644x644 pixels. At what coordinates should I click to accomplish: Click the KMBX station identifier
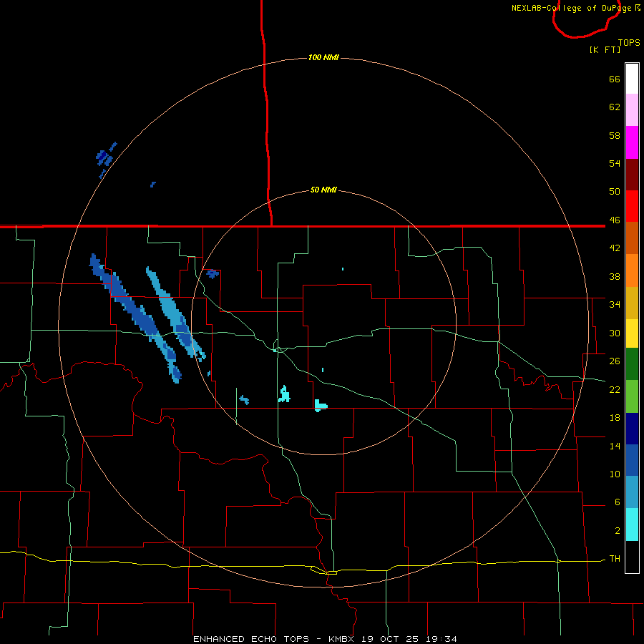(341, 639)
